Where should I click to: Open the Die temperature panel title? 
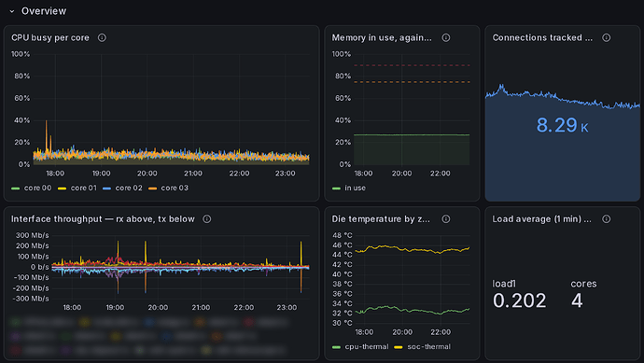point(381,219)
